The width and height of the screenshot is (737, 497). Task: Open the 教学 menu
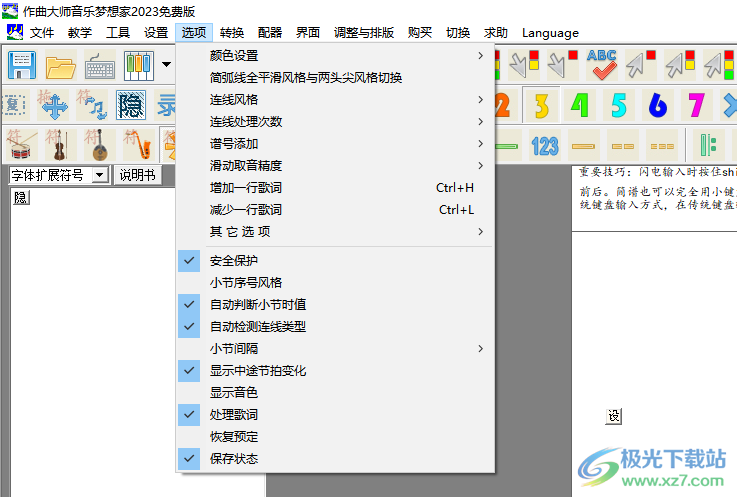tap(79, 33)
